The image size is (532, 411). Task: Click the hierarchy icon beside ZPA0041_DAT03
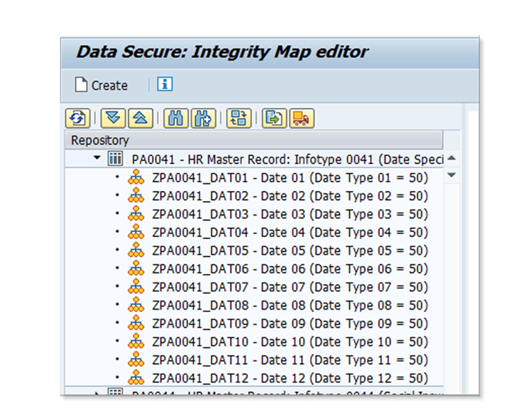click(x=136, y=213)
